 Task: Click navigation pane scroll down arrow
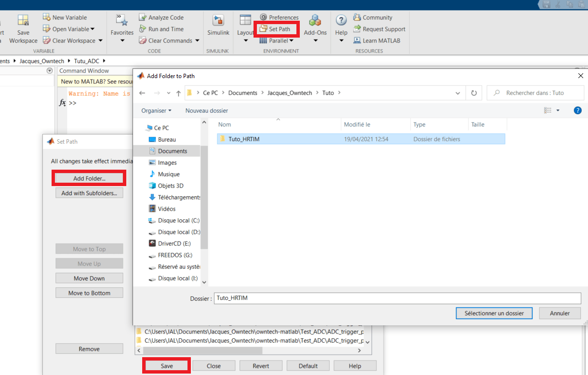pyautogui.click(x=204, y=282)
